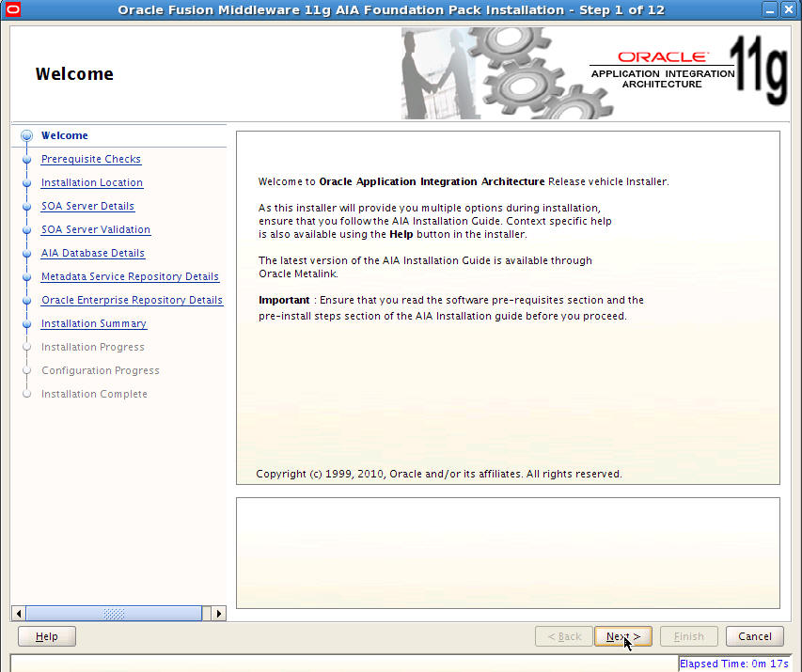Click the Back button
The image size is (802, 672).
[564, 636]
